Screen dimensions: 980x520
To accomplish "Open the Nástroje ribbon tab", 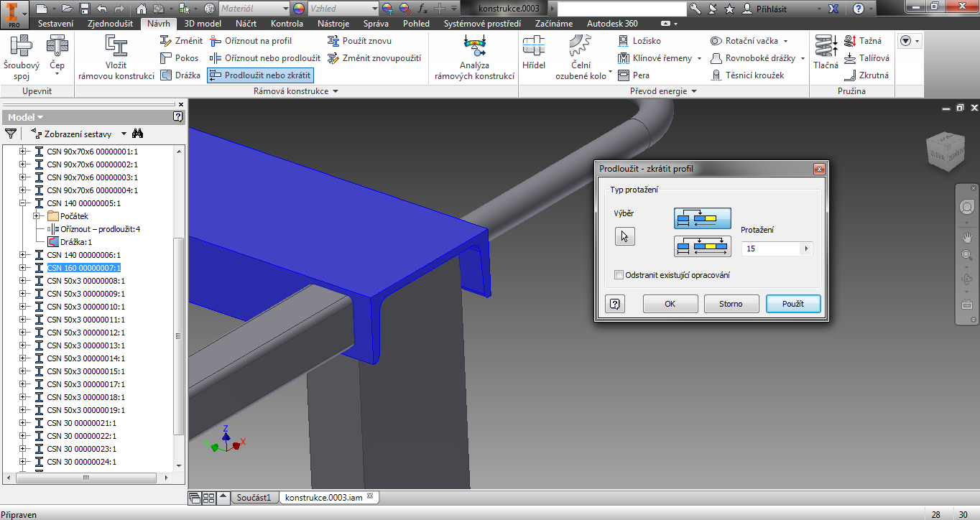I will click(x=333, y=24).
